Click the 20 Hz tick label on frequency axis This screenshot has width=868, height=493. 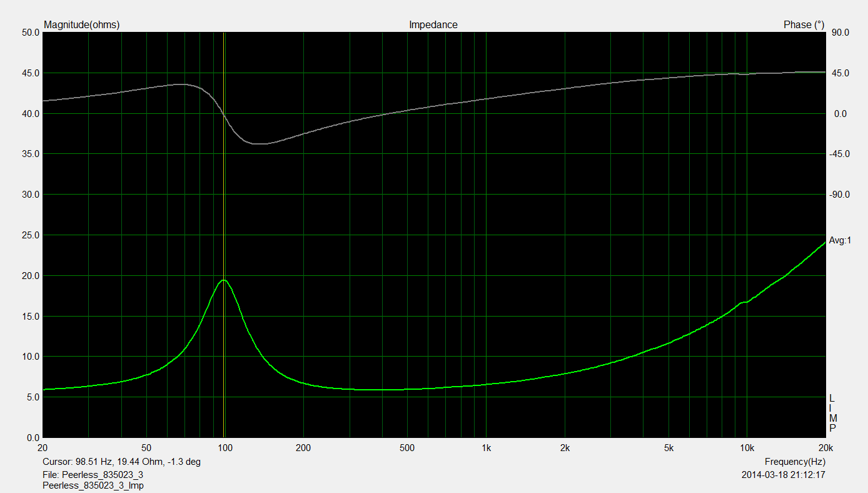click(x=43, y=448)
